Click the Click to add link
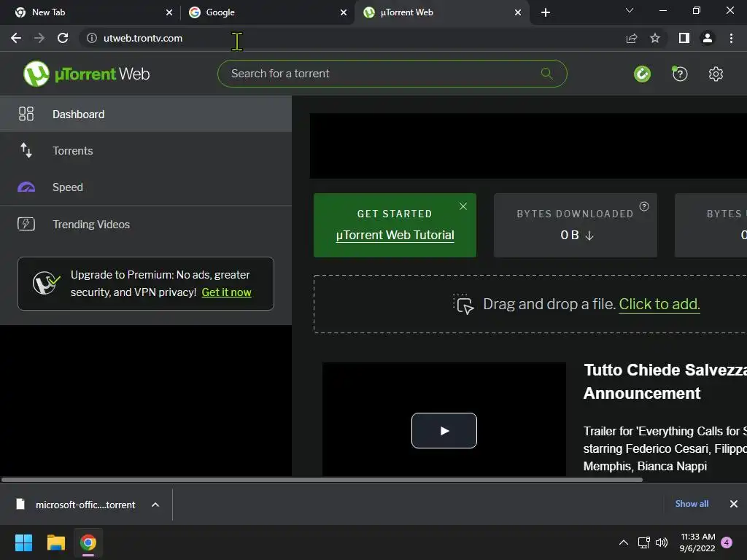 [x=659, y=304]
